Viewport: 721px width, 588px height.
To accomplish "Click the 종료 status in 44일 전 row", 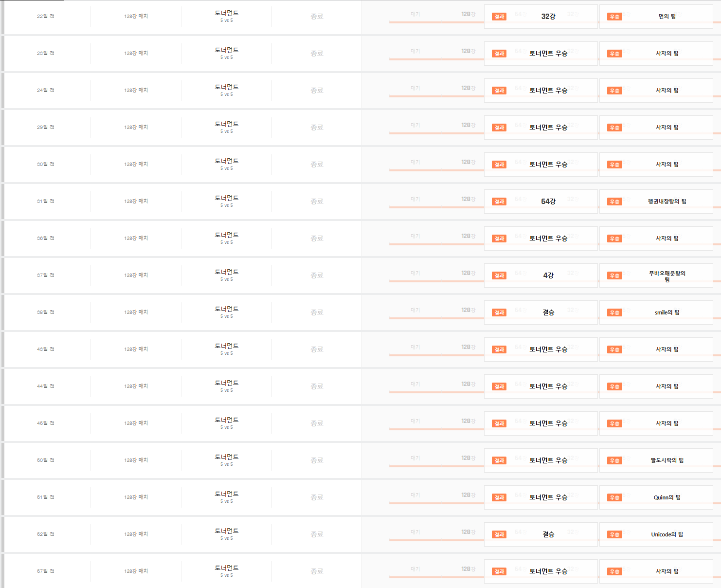I will 317,386.
